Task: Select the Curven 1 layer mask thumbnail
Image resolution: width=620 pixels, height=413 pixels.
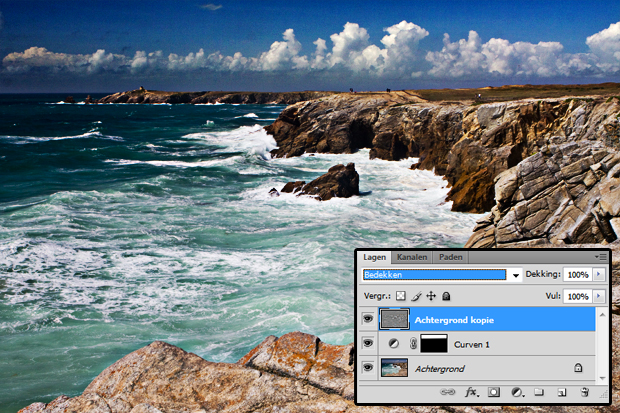Action: [434, 343]
